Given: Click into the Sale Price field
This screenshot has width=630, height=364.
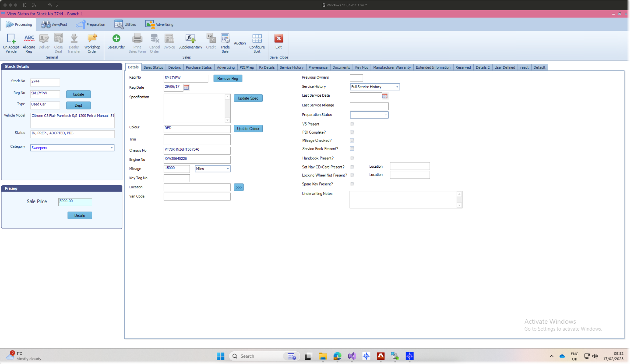Looking at the screenshot, I should [75, 201].
